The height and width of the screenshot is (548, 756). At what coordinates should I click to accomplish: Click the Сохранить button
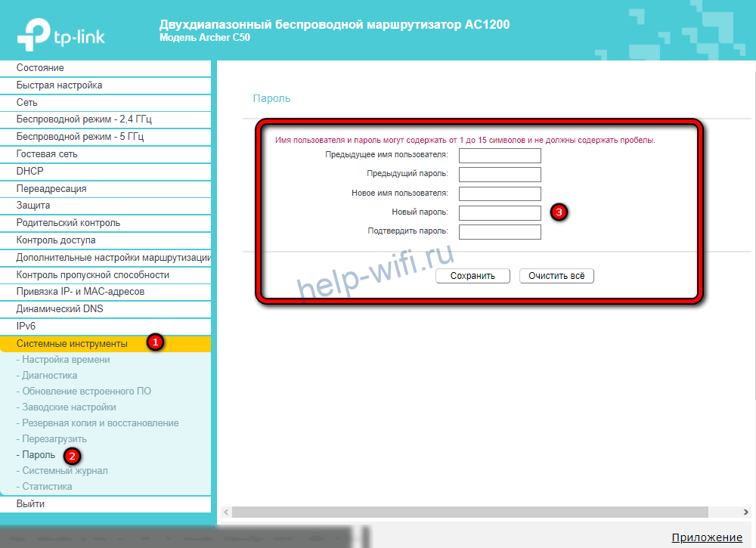(472, 276)
